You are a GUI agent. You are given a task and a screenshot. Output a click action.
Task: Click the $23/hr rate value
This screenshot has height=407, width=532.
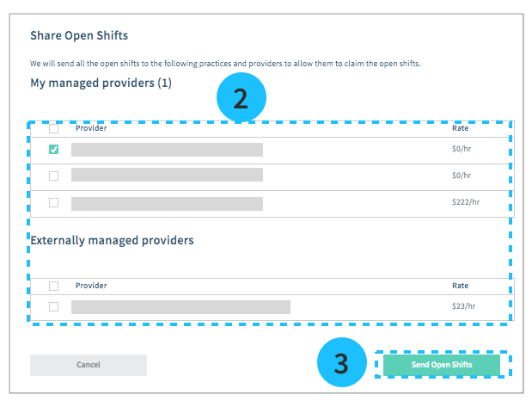[x=462, y=306]
